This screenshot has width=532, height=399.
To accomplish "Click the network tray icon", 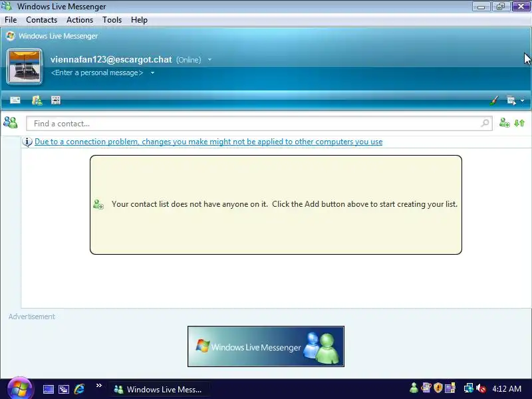I will [x=469, y=388].
